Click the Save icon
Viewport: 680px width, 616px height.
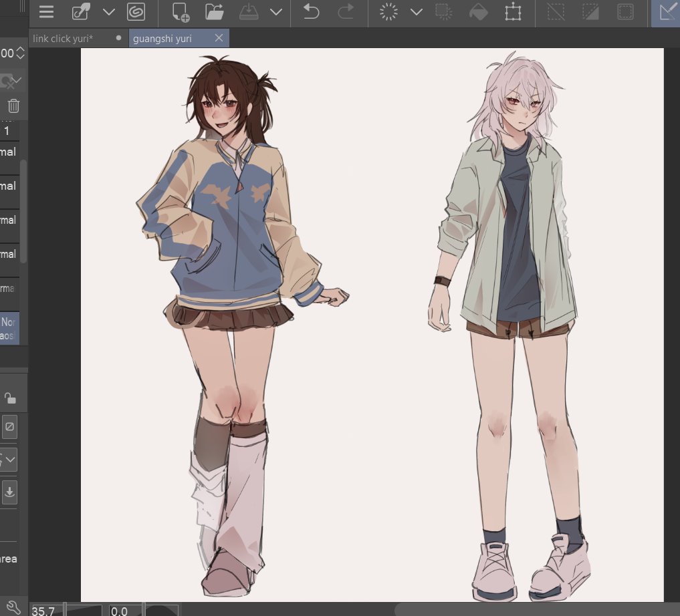coord(249,12)
